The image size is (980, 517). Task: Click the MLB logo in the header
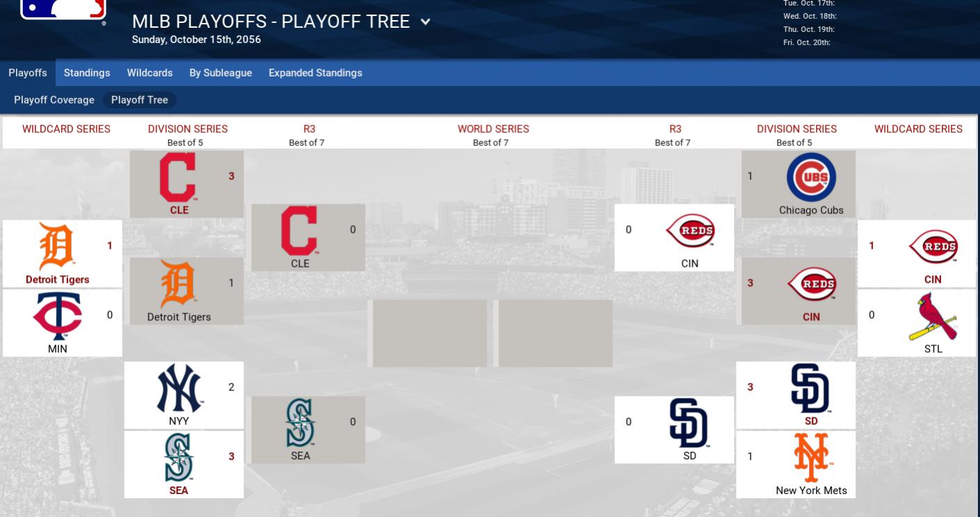(63, 8)
